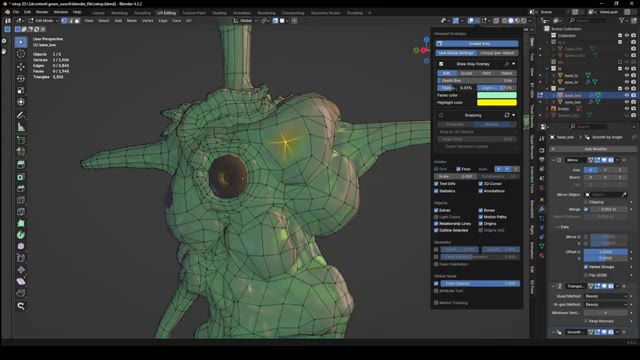Viewport: 640px width, 360px height.
Task: Open the N-gon Method Beauty dropdown
Action: click(606, 304)
